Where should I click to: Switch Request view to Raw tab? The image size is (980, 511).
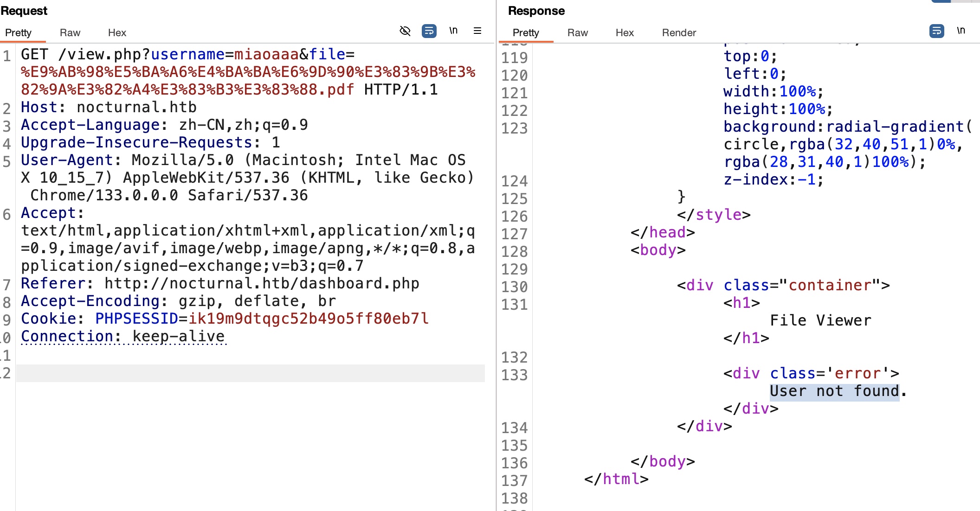pos(70,32)
